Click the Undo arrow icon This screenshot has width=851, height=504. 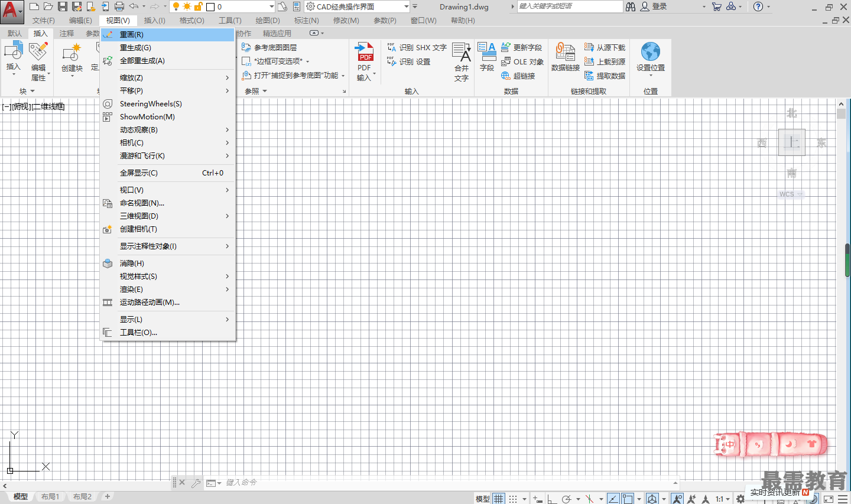click(x=134, y=6)
